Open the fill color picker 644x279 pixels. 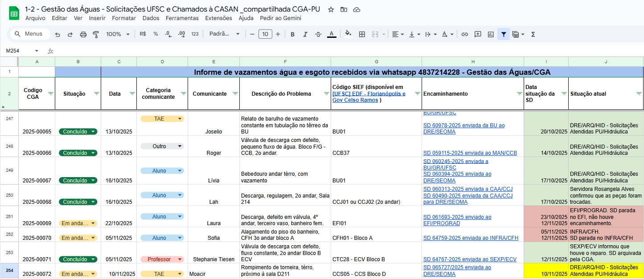(x=348, y=34)
